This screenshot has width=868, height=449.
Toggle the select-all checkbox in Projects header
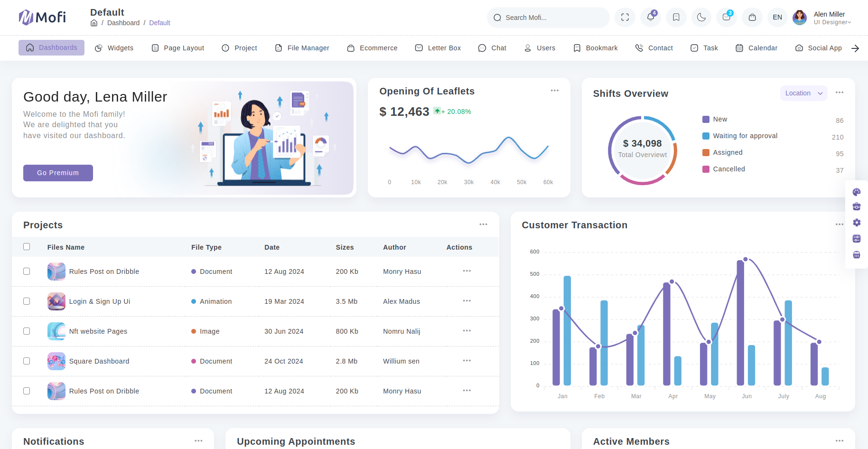click(x=27, y=247)
